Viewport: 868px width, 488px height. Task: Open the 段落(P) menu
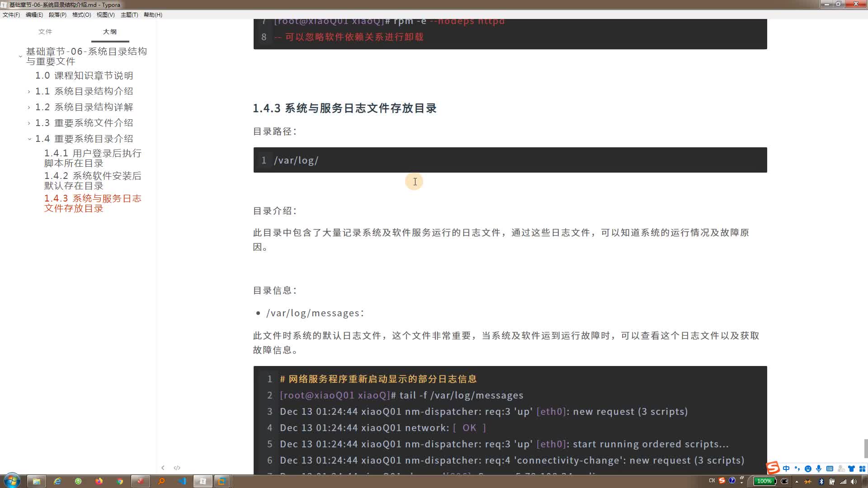57,15
